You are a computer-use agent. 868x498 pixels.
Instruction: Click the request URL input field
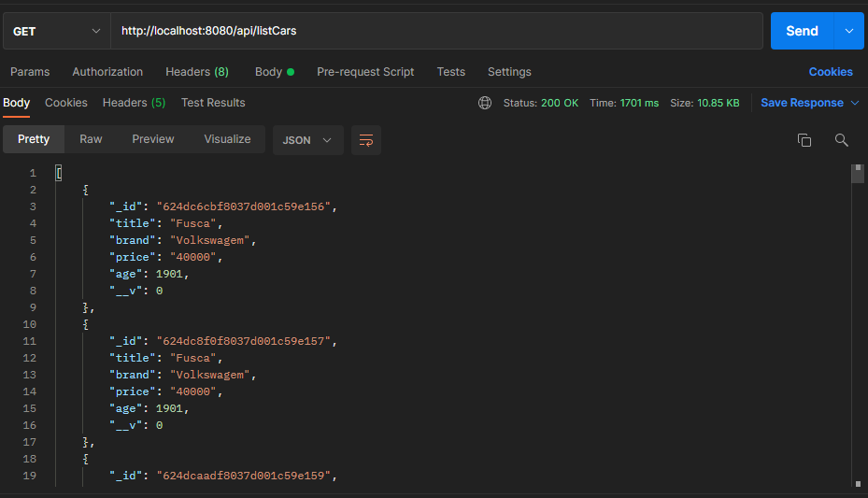pos(436,31)
